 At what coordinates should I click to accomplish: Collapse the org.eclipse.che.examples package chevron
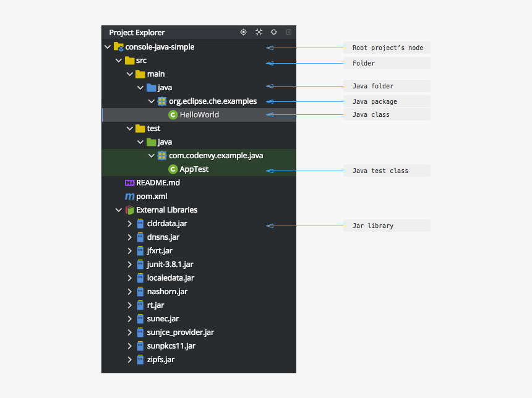click(x=152, y=101)
